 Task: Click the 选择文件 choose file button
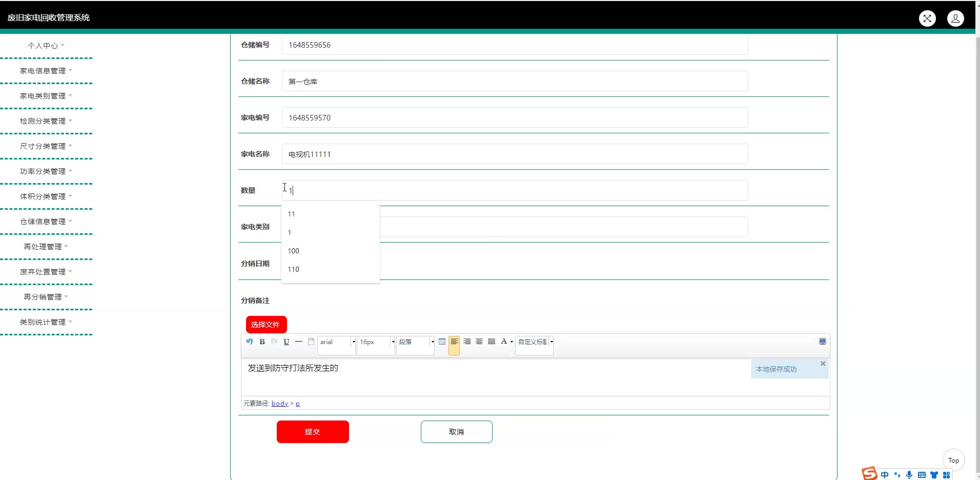pyautogui.click(x=266, y=325)
